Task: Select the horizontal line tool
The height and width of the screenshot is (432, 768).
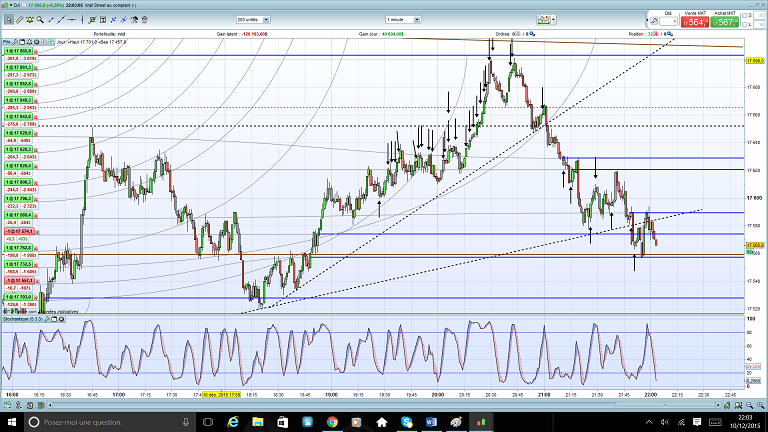Action: point(72,20)
